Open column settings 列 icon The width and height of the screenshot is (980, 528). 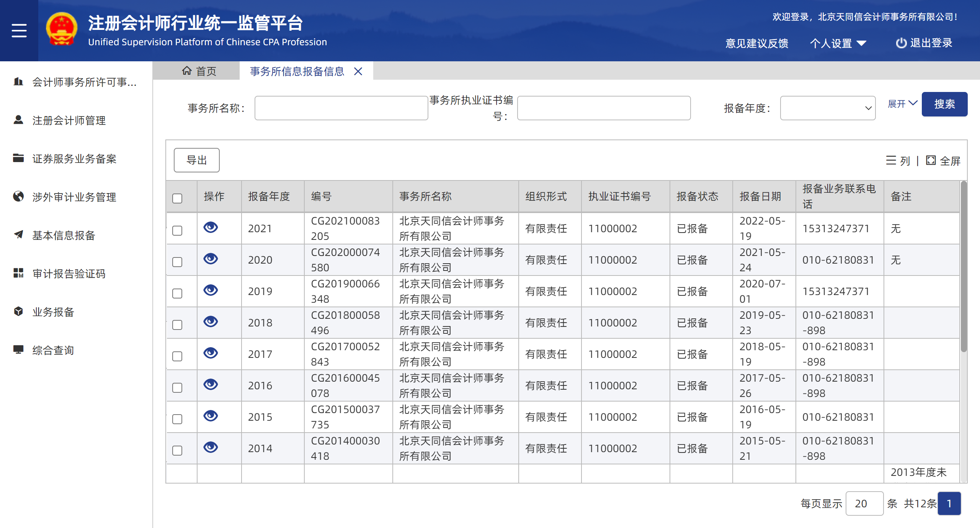[891, 161]
